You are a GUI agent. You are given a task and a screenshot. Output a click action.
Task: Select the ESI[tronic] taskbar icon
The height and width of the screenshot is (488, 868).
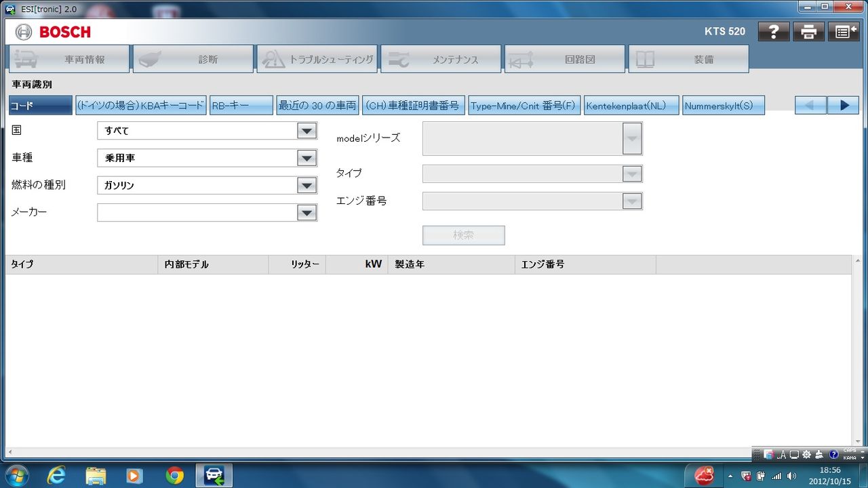214,476
